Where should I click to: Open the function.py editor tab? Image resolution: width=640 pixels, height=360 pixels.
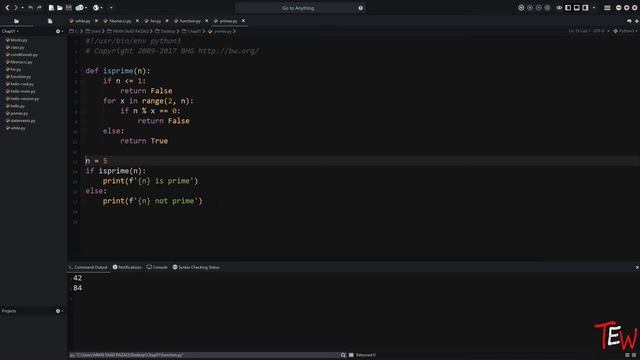190,21
